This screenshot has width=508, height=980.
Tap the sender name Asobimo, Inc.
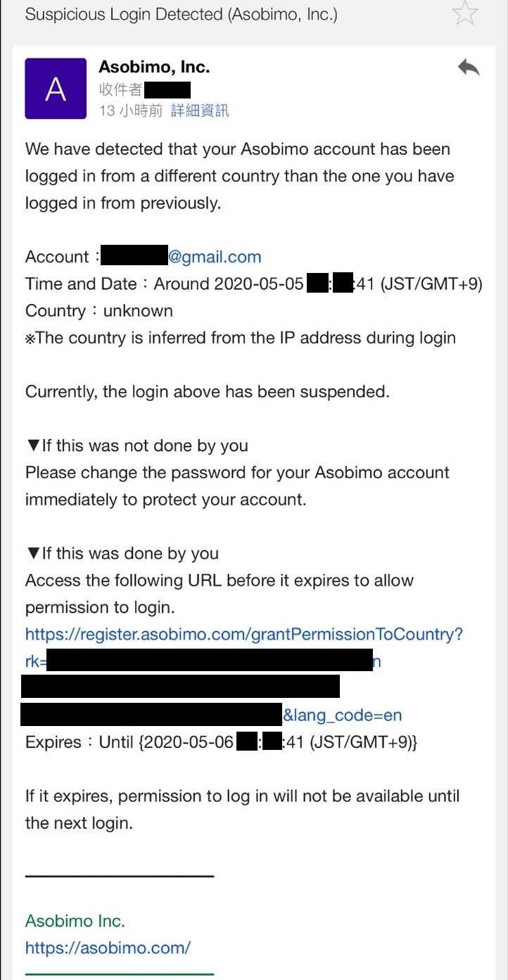154,68
